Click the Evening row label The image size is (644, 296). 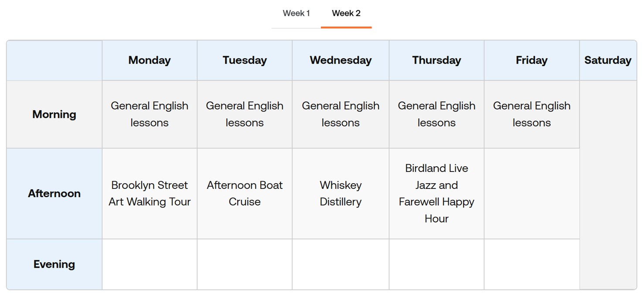tap(54, 264)
